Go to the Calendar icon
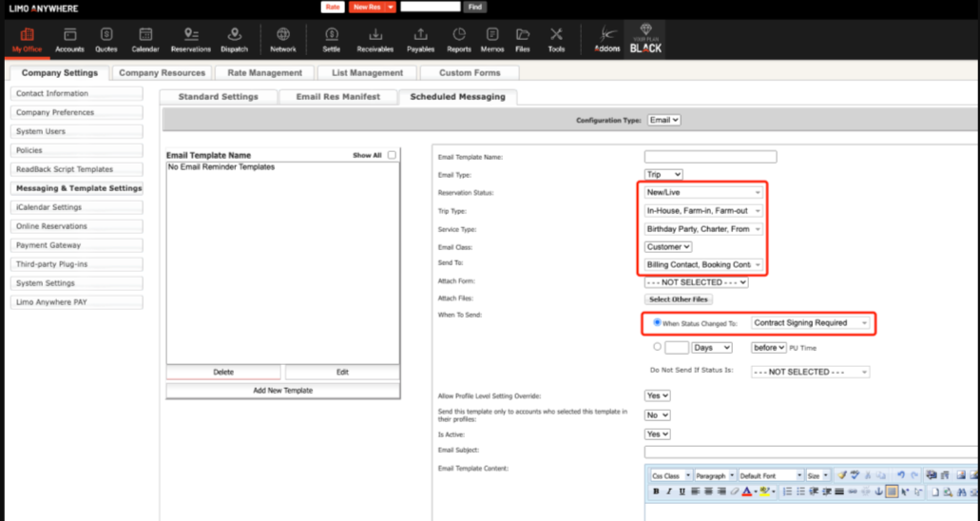 pyautogui.click(x=145, y=39)
